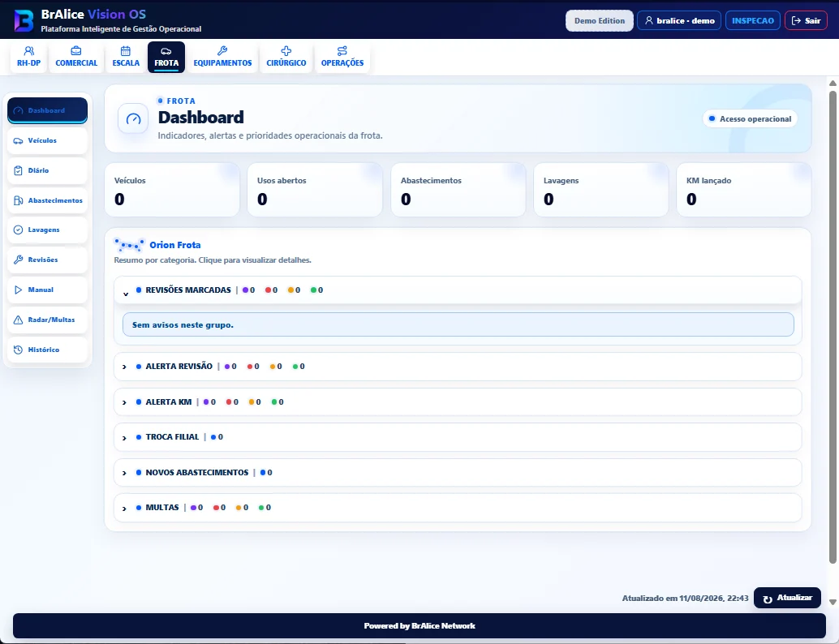
Task: Expand the Alerta Revisão group
Action: 458,367
